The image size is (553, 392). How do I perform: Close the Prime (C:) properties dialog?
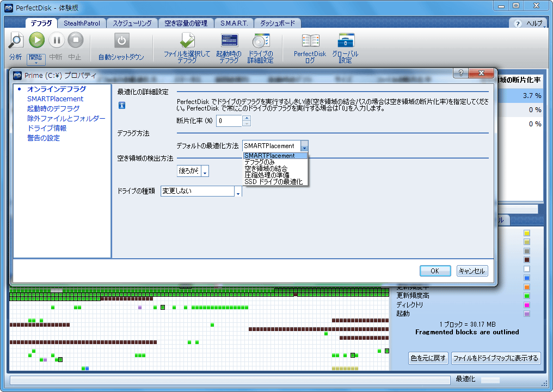click(x=481, y=73)
